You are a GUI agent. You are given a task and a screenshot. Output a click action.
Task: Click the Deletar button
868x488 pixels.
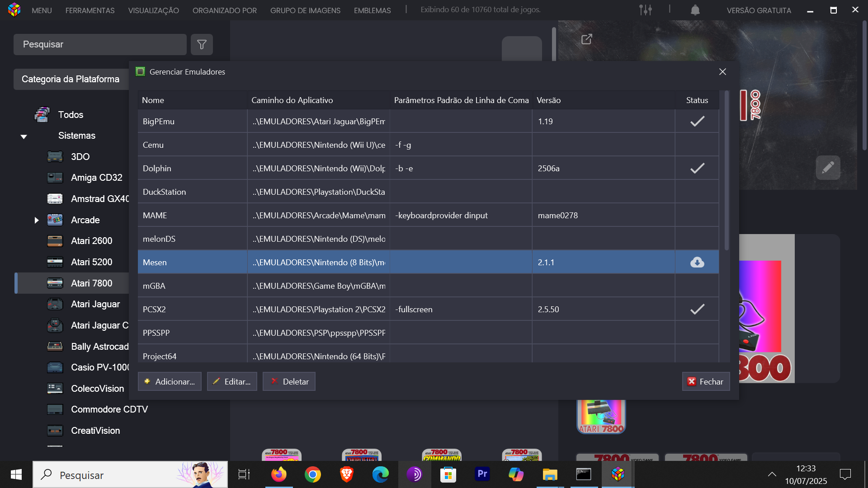(x=289, y=381)
